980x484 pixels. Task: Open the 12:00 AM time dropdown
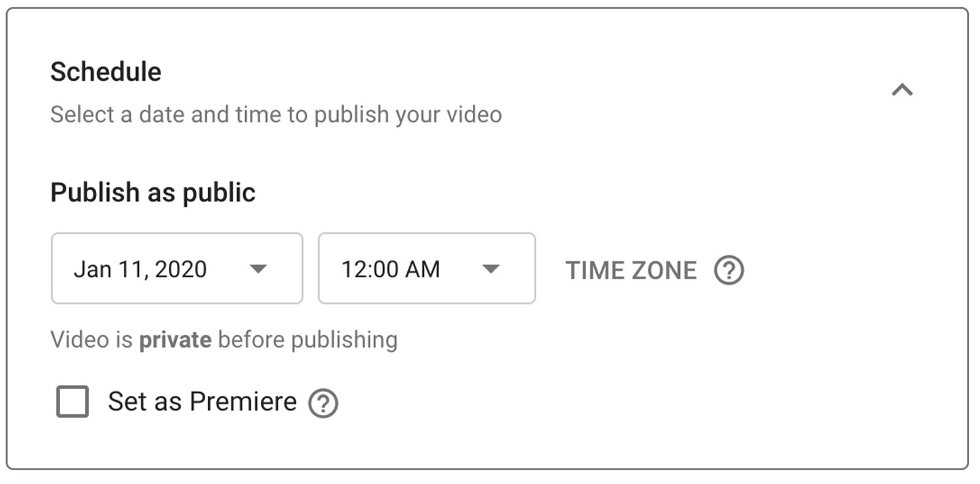(x=426, y=268)
